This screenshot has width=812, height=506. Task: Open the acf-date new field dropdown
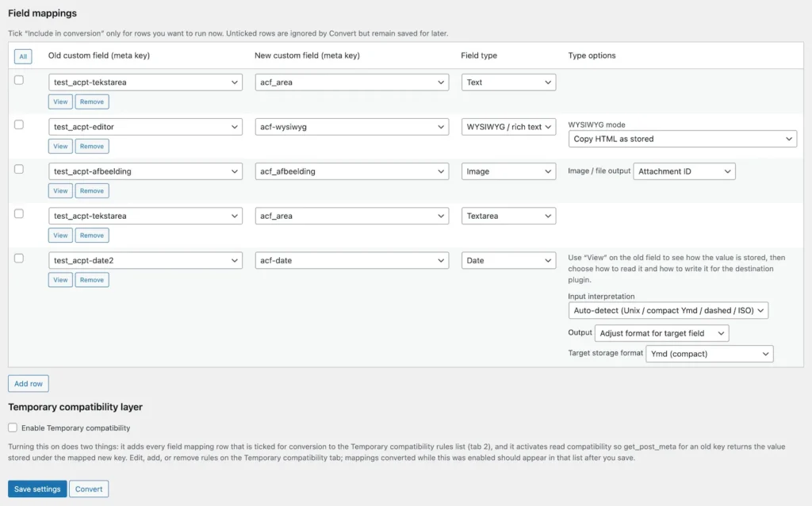click(351, 260)
